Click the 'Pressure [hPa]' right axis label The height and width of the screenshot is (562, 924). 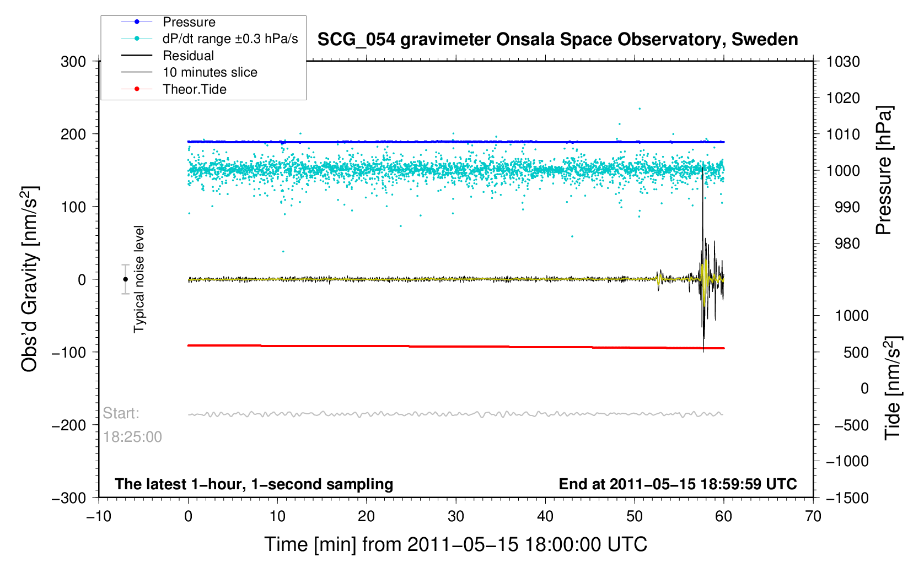coord(884,170)
